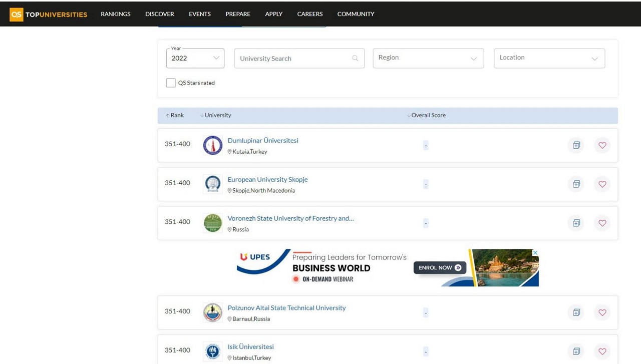Click Polzunov Altai State Technical logo
This screenshot has width=641, height=364.
click(213, 312)
